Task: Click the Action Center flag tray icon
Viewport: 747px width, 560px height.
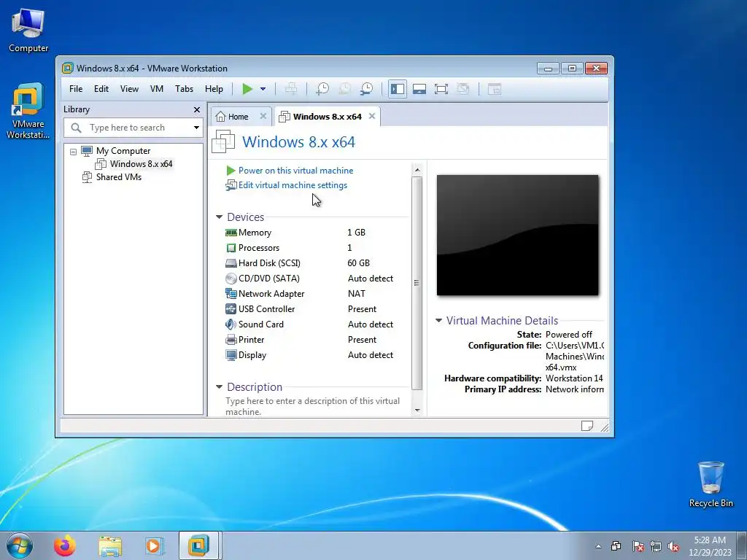Action: tap(638, 547)
